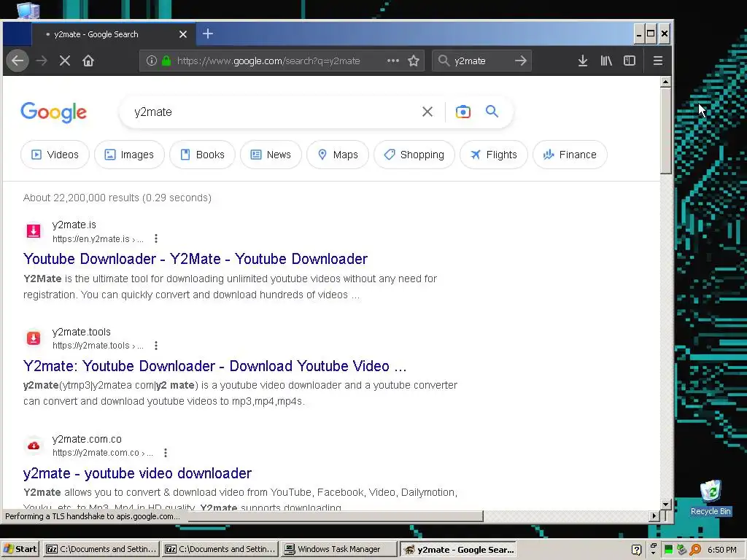Screen dimensions: 747x560
Task: Open the Firefox hamburger menu
Action: coord(657,61)
